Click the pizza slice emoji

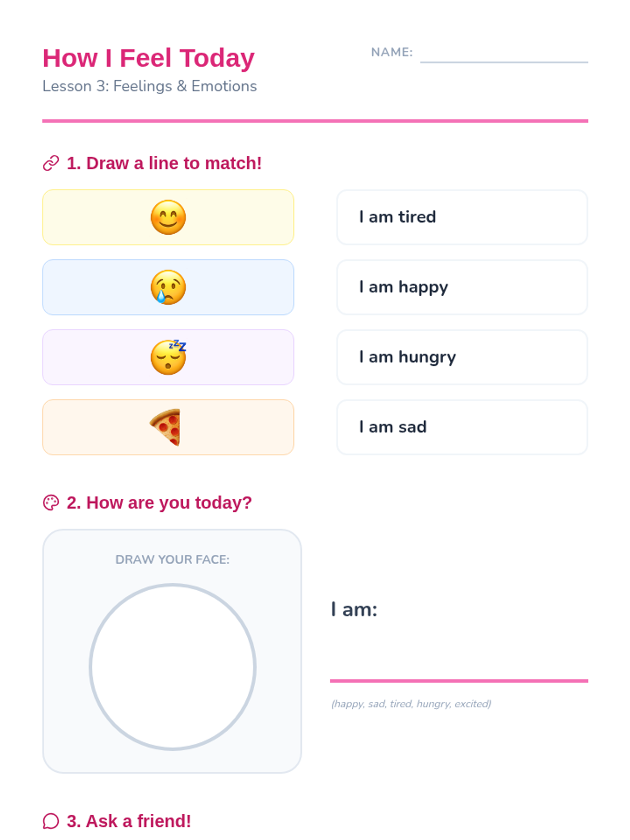click(166, 427)
